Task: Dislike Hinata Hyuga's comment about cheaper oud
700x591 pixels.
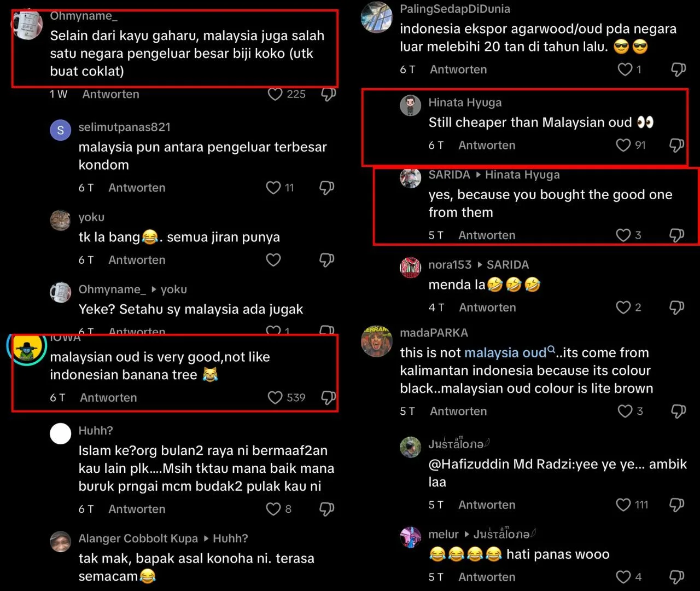Action: click(x=677, y=145)
